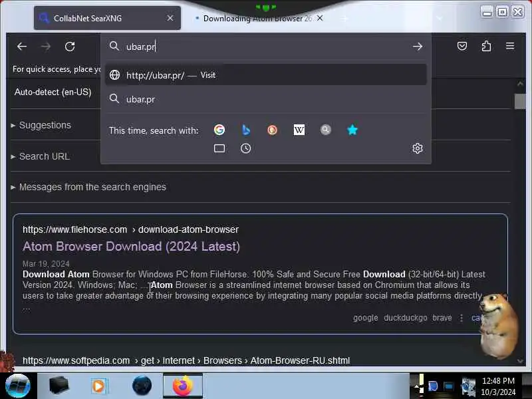This screenshot has width=532, height=399.
Task: Click the brave engine label
Action: 442,318
